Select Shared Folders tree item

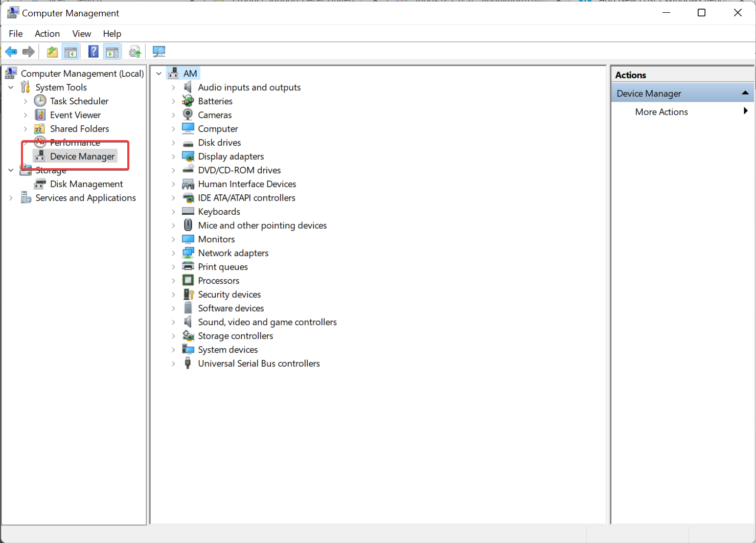click(79, 129)
